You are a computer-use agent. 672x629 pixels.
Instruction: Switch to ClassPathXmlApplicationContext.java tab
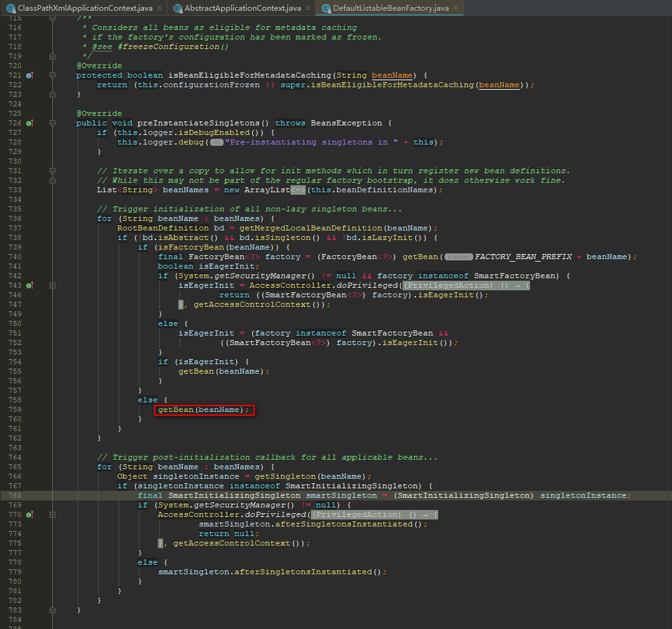point(85,8)
